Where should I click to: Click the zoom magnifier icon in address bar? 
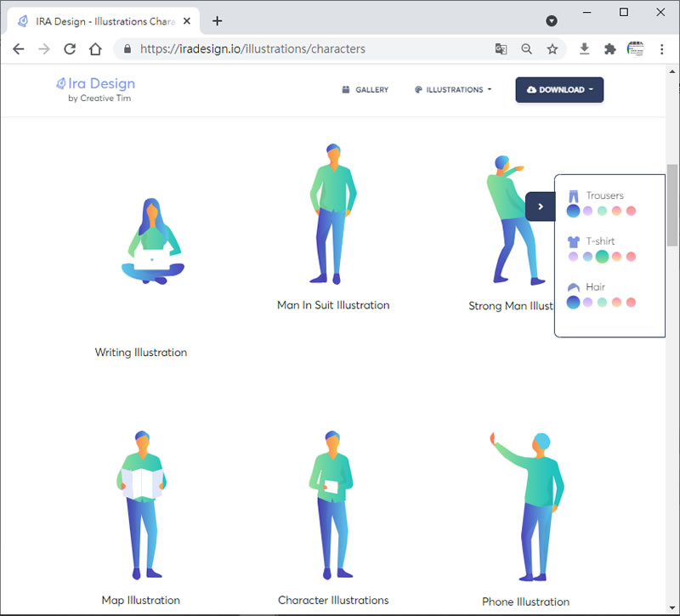click(x=526, y=49)
